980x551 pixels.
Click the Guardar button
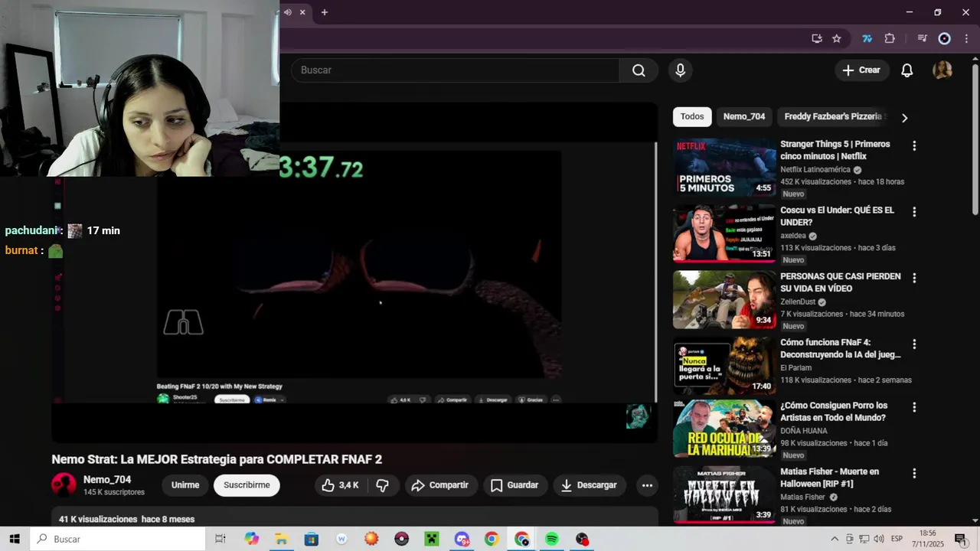514,485
